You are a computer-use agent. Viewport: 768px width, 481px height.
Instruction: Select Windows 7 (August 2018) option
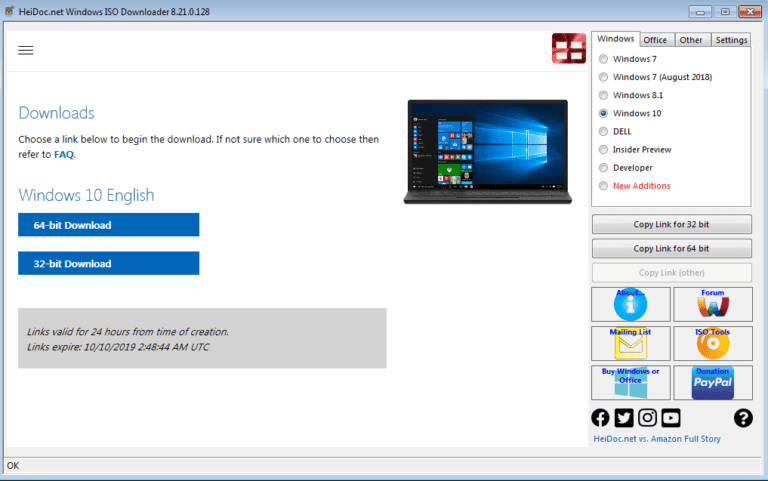point(656,77)
